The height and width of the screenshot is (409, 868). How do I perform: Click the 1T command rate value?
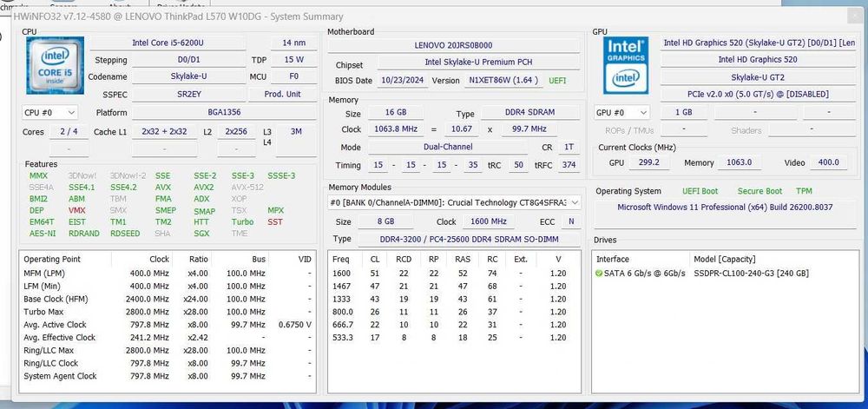569,148
